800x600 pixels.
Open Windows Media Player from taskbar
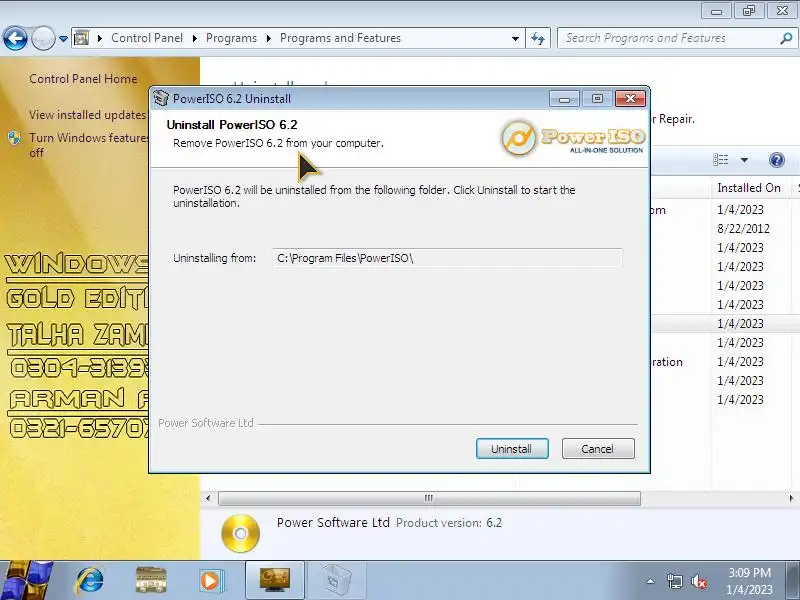click(x=210, y=580)
